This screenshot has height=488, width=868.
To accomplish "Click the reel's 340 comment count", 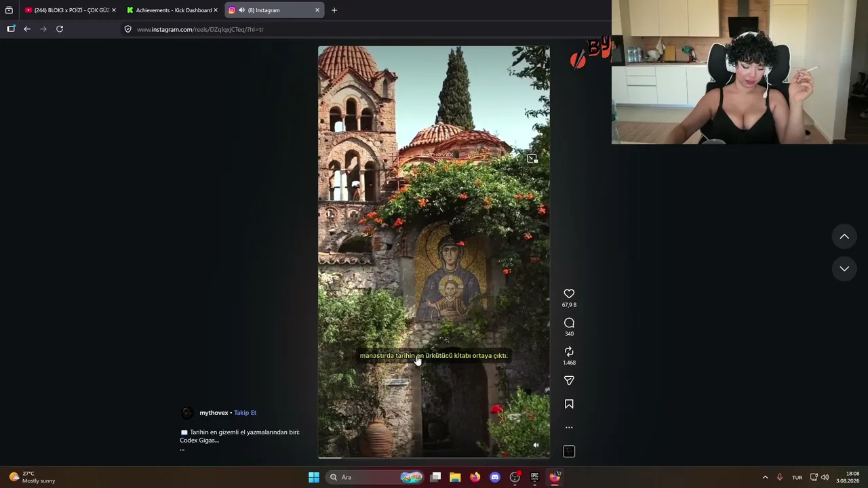I will [x=569, y=333].
